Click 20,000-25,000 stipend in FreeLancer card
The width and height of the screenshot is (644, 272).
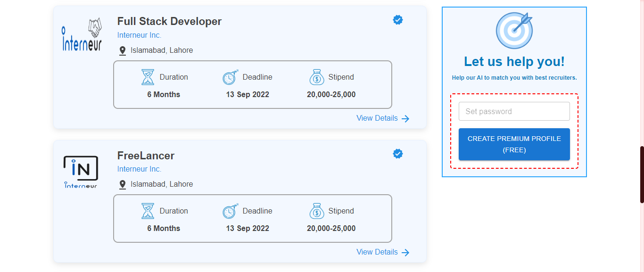[x=331, y=228]
